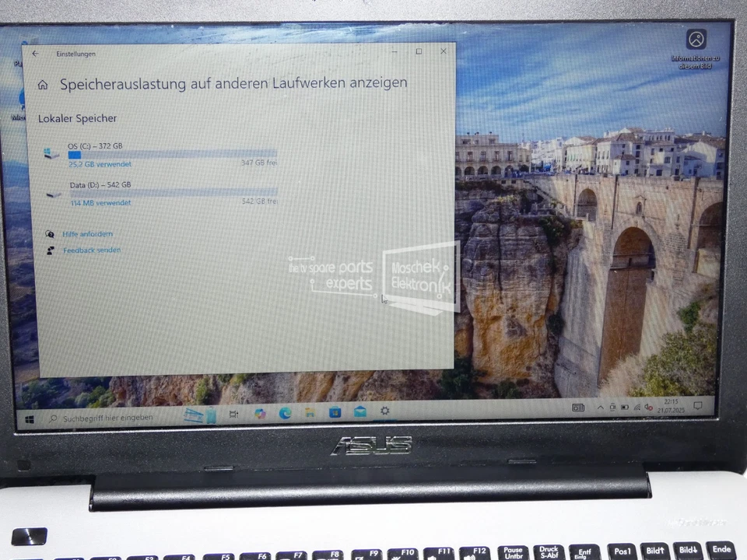The image size is (747, 560).
Task: Click the battery icon in the system tray
Action: point(625,408)
